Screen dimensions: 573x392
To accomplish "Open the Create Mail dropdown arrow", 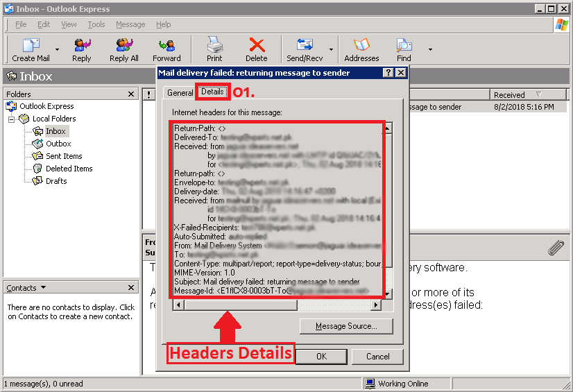I will pos(57,49).
